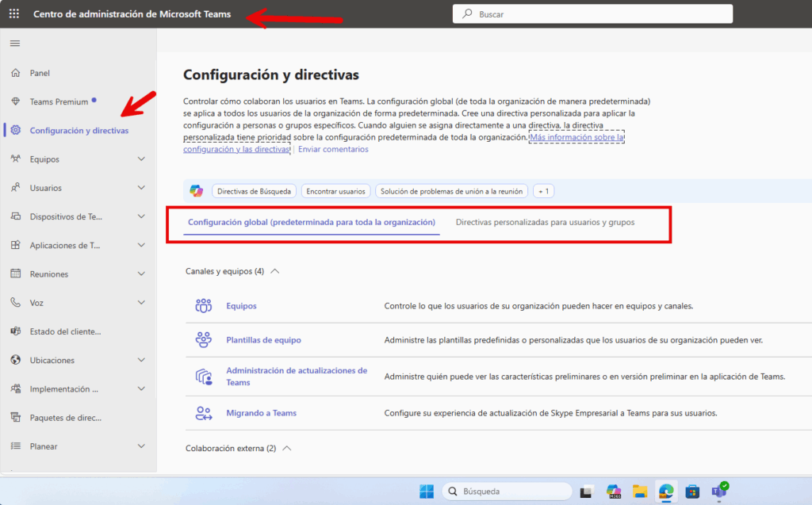Screen dimensions: 812x505
Task: Collapse the Colaboración externa section
Action: tap(287, 448)
